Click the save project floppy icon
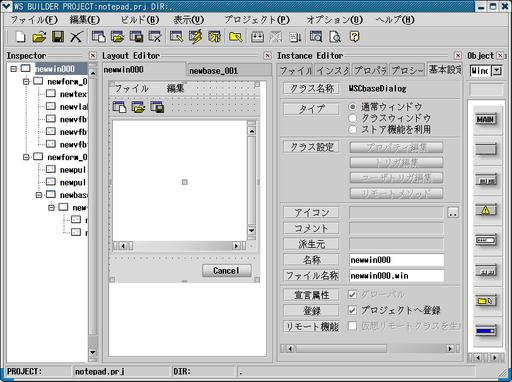 pos(58,37)
